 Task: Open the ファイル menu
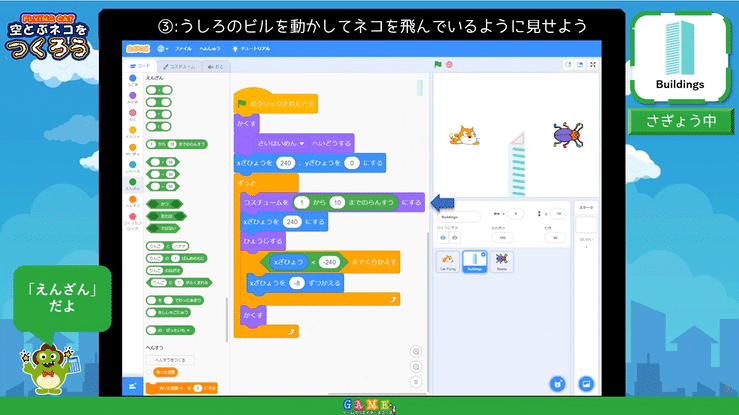tap(183, 49)
